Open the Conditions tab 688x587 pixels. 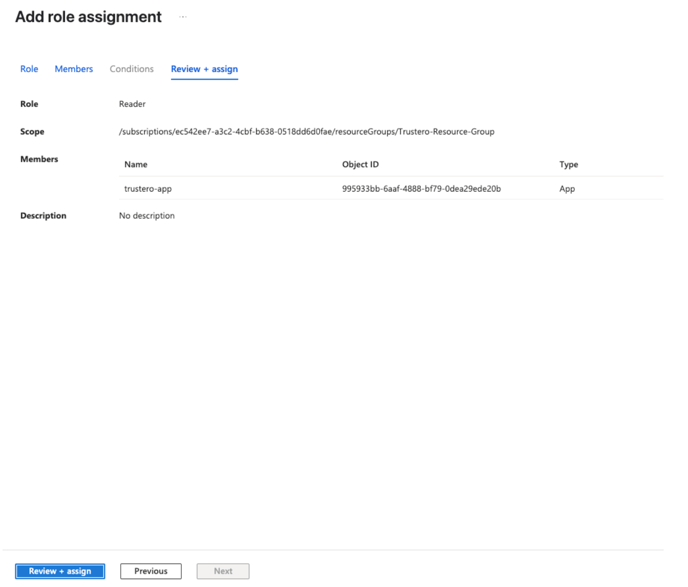point(131,69)
